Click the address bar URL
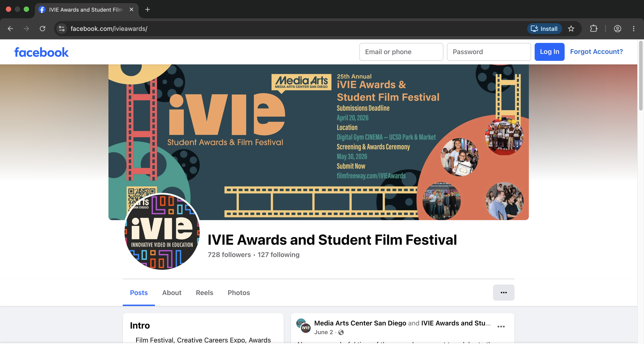 (x=109, y=29)
